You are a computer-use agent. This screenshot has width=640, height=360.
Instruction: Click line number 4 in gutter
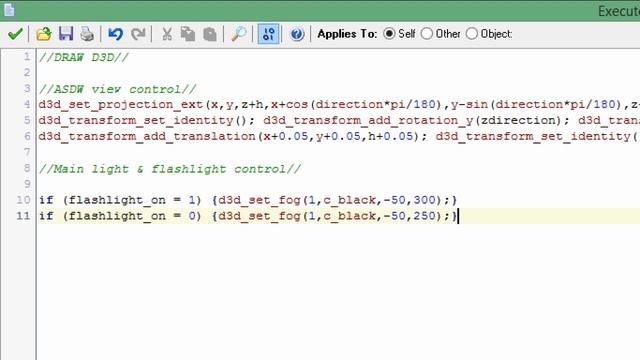click(27, 104)
